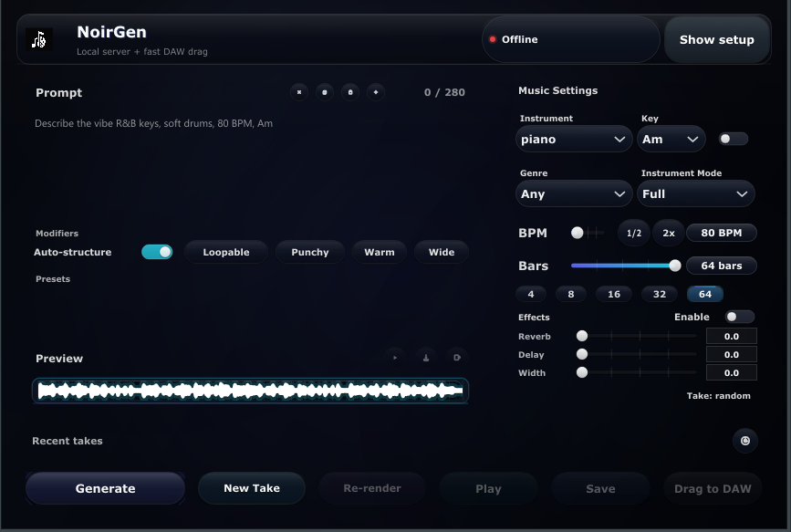
Task: Download the preview audio
Action: [425, 357]
